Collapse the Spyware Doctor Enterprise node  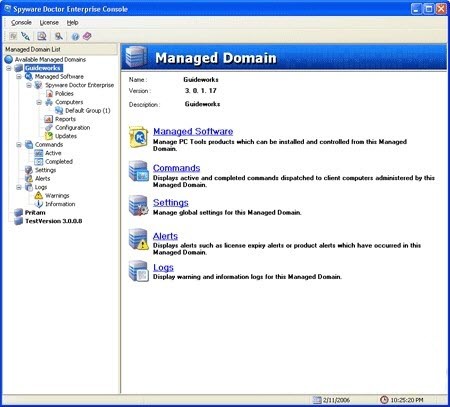tap(29, 85)
